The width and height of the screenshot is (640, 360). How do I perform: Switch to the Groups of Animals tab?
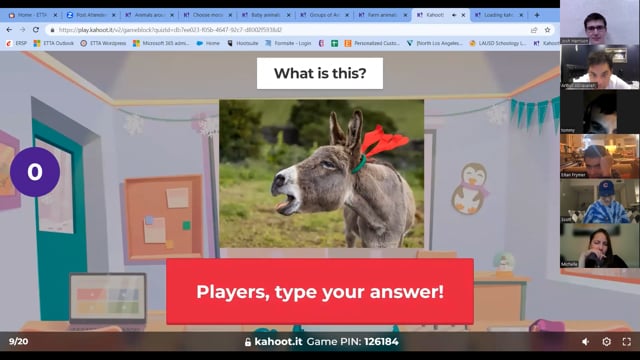click(324, 15)
